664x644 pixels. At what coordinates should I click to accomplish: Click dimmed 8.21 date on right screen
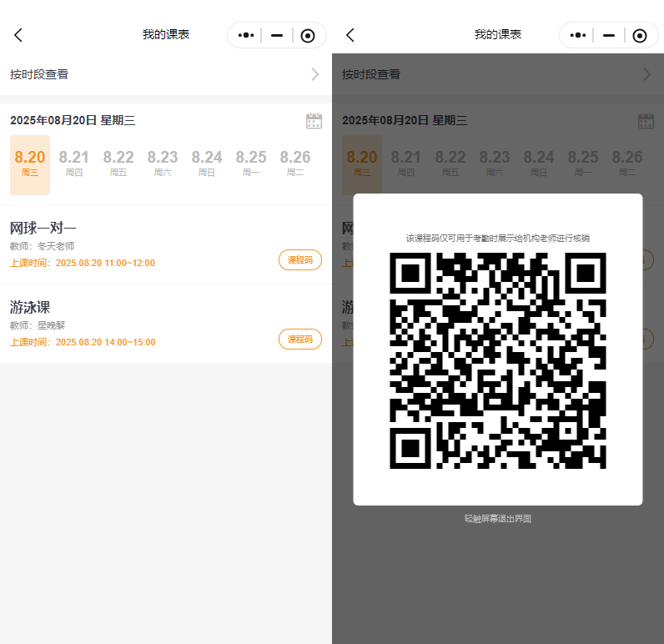(406, 163)
